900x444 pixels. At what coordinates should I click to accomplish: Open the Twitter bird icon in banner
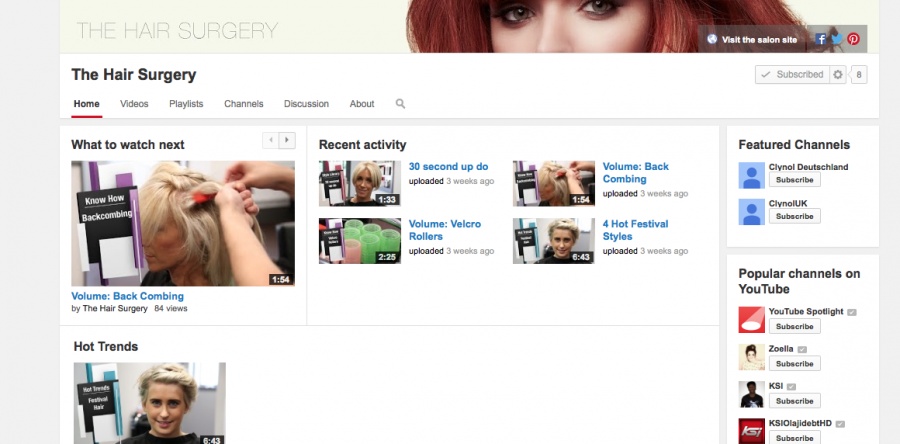[837, 39]
